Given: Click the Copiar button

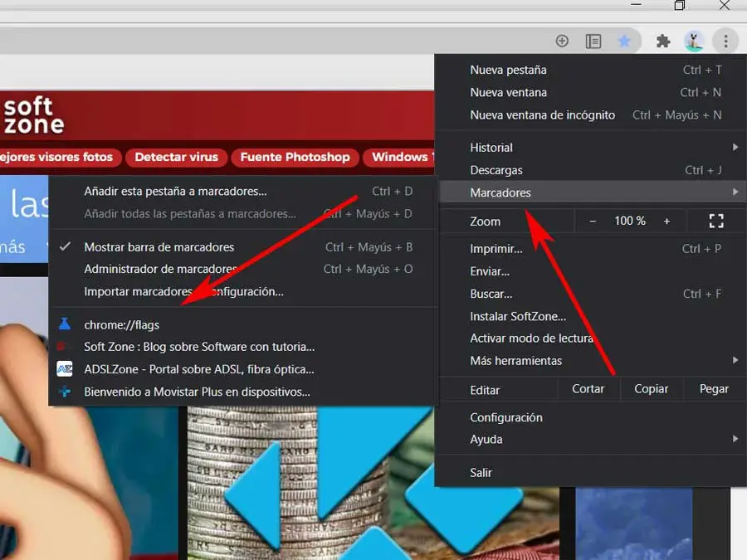Looking at the screenshot, I should coord(652,389).
